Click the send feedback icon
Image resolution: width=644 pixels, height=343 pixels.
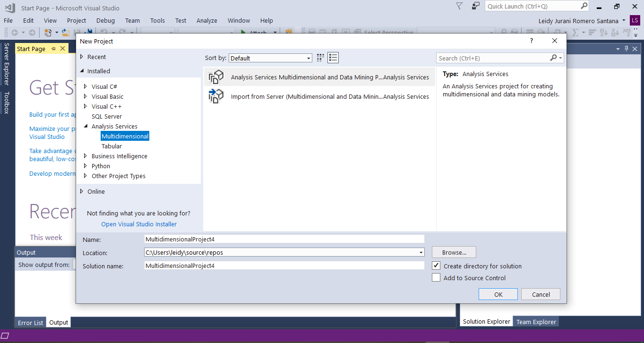tap(475, 6)
